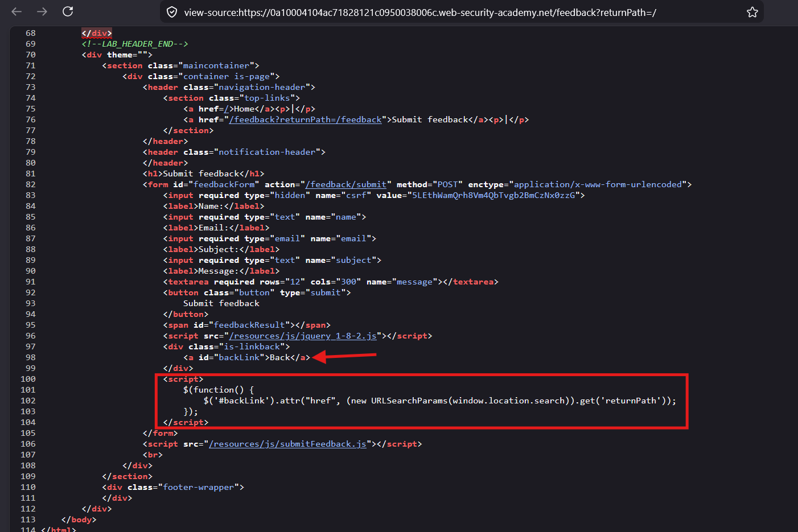Click line number 102
The width and height of the screenshot is (798, 532).
(x=28, y=401)
